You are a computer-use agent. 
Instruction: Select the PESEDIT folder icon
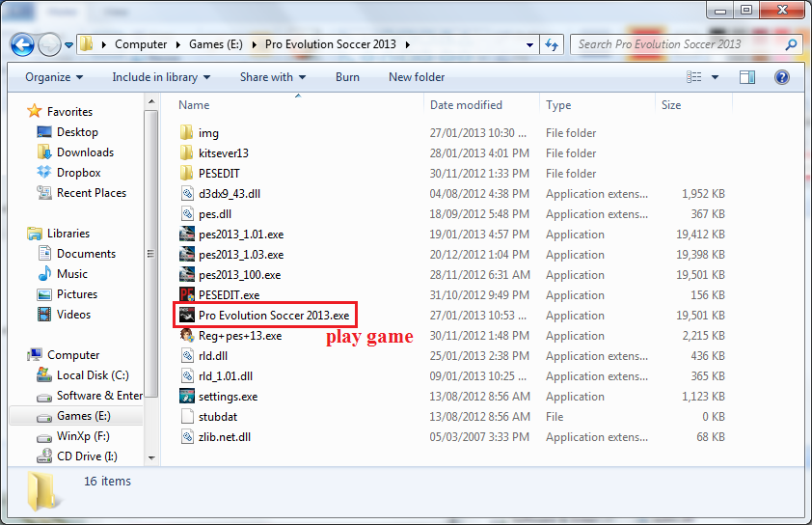(x=186, y=173)
